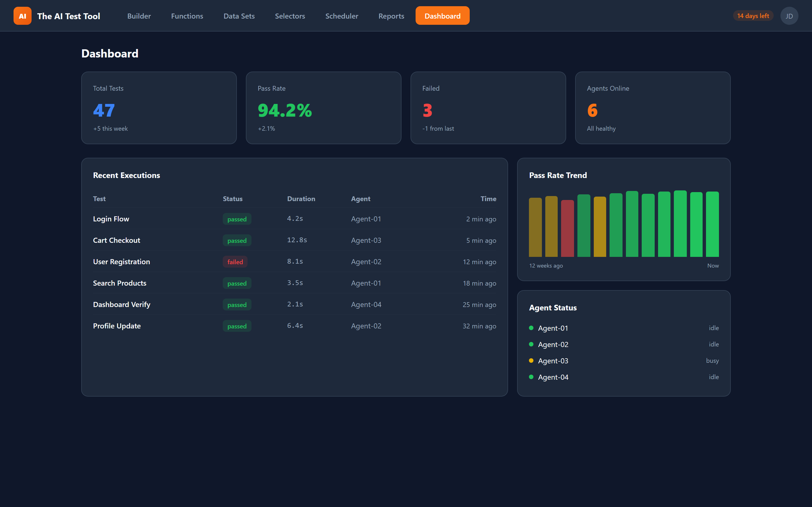Image resolution: width=812 pixels, height=507 pixels.
Task: Switch to the Builder section
Action: click(139, 16)
